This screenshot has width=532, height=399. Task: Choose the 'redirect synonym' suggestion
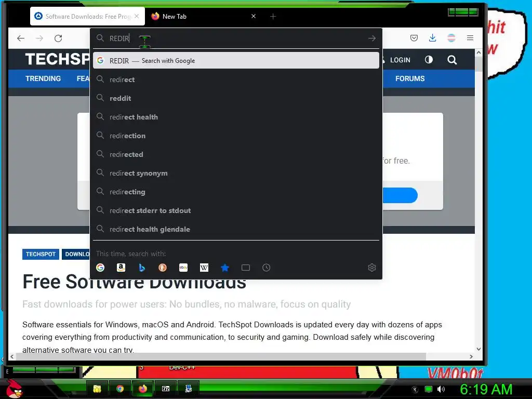pyautogui.click(x=236, y=173)
